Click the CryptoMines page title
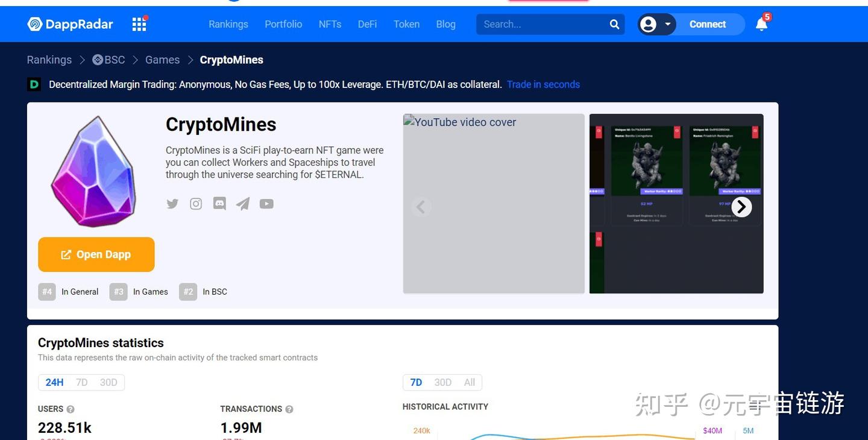Viewport: 868px width, 440px height. tap(221, 124)
